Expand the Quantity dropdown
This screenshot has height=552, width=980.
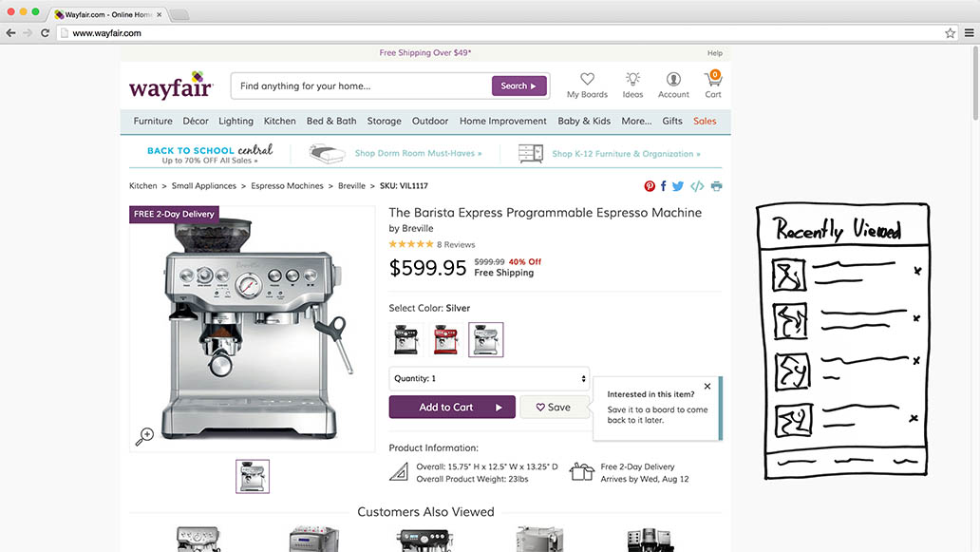coord(489,378)
